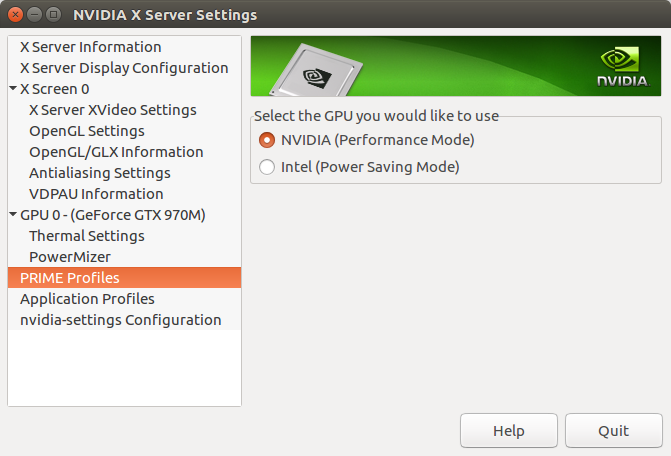Select NVIDIA (Performance Mode) radio button
This screenshot has height=456, width=671.
tap(267, 140)
